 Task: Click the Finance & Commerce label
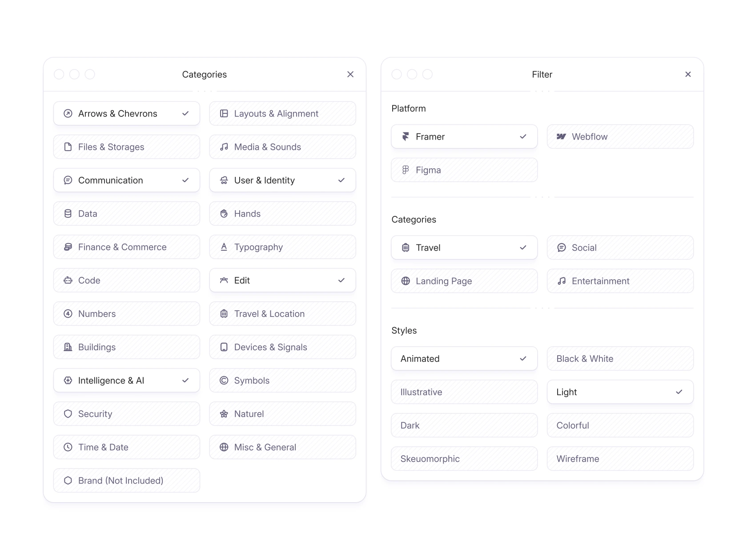coord(122,247)
